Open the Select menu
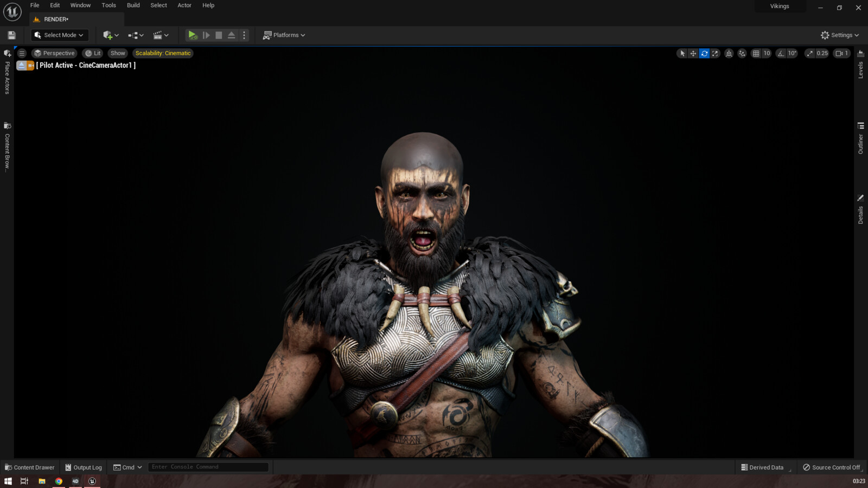The image size is (868, 488). [158, 5]
